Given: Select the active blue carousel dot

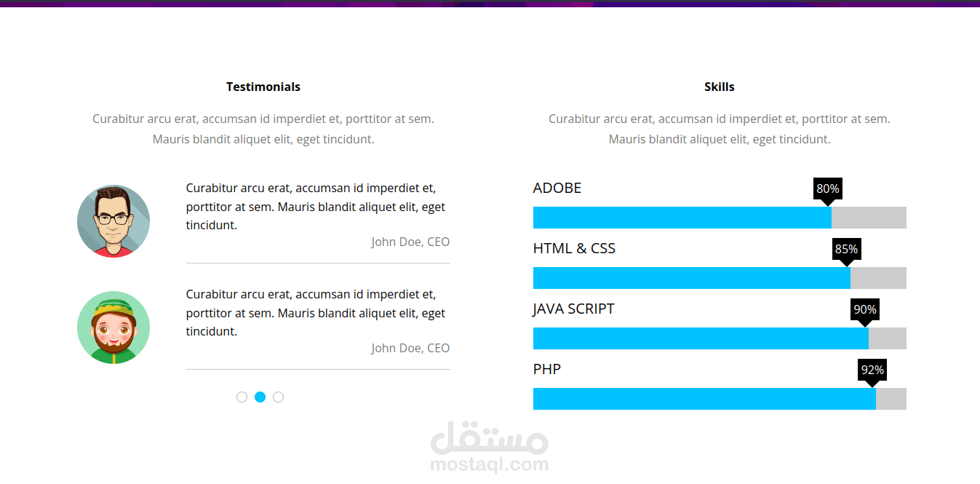Looking at the screenshot, I should click(x=260, y=397).
